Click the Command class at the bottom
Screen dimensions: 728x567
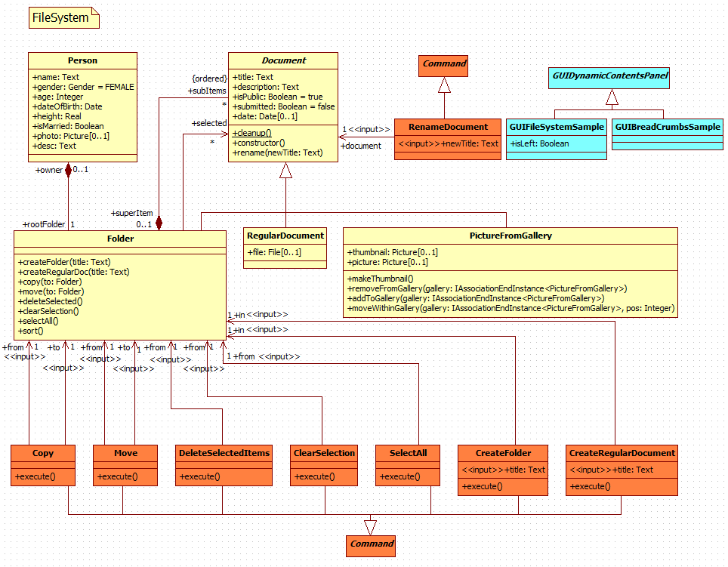[x=372, y=544]
